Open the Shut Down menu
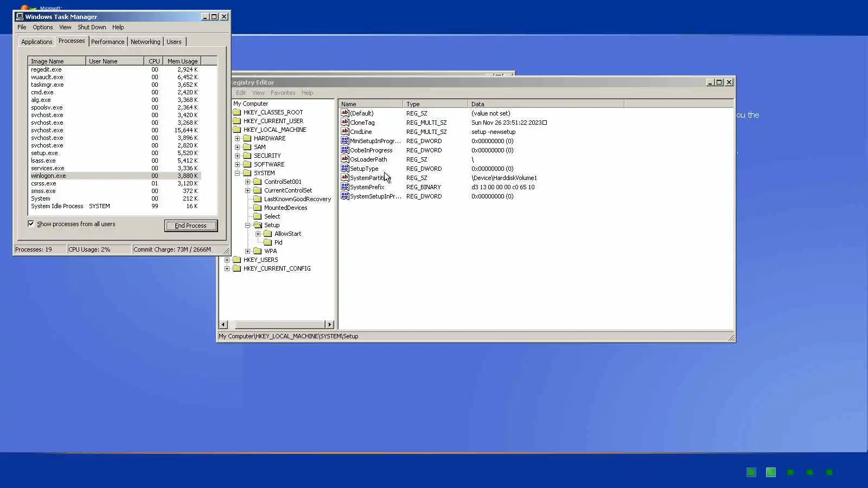 [x=92, y=27]
